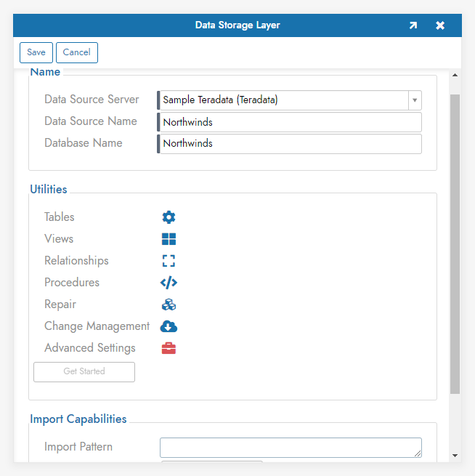Open Advanced Settings toolbox icon
This screenshot has width=475, height=476.
coord(169,348)
